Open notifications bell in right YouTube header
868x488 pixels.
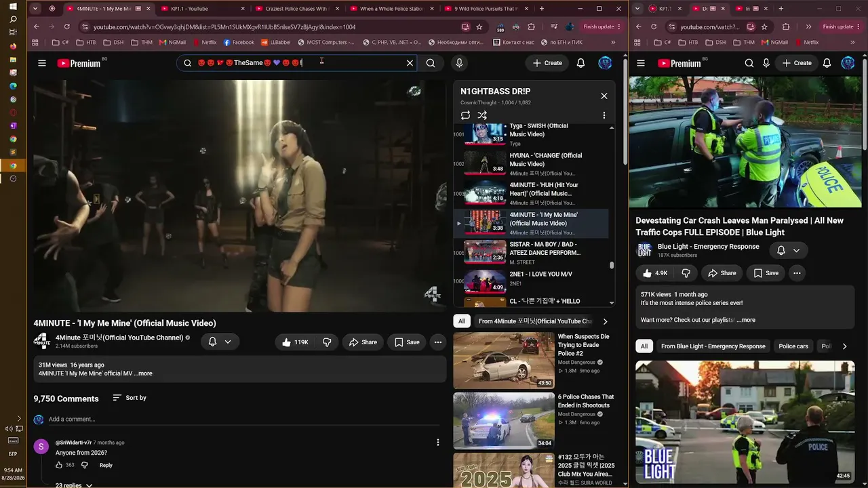click(827, 63)
